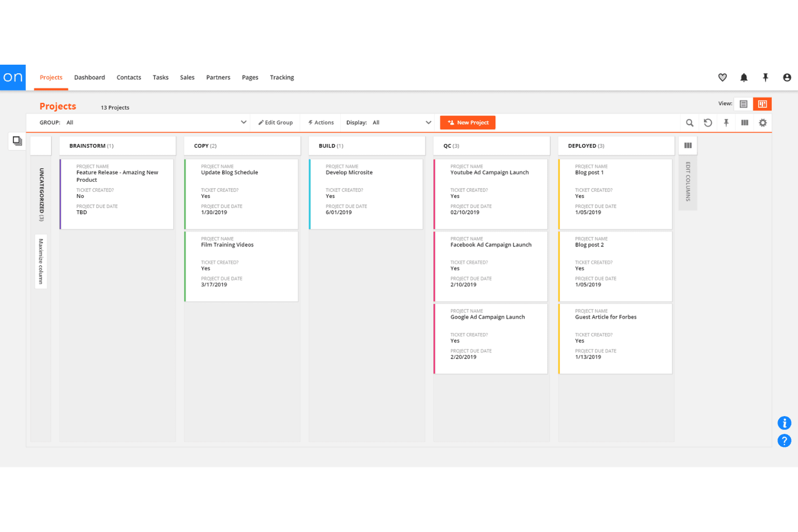The image size is (798, 532).
Task: Open the Film Training Videos card
Action: (x=241, y=266)
